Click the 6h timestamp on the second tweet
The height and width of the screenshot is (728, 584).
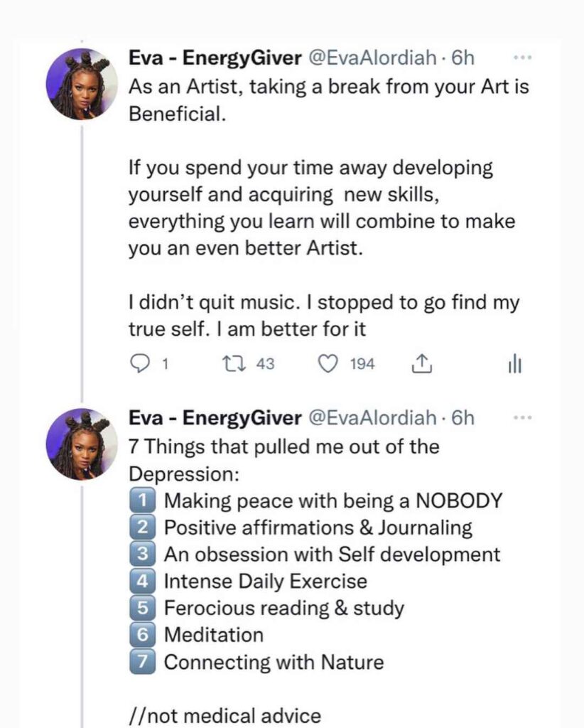463,418
